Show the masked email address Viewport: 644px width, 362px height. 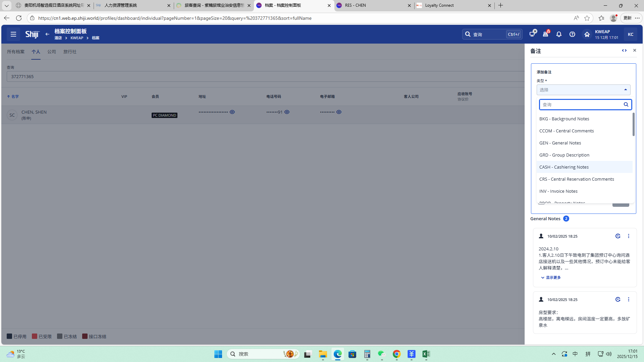point(339,112)
